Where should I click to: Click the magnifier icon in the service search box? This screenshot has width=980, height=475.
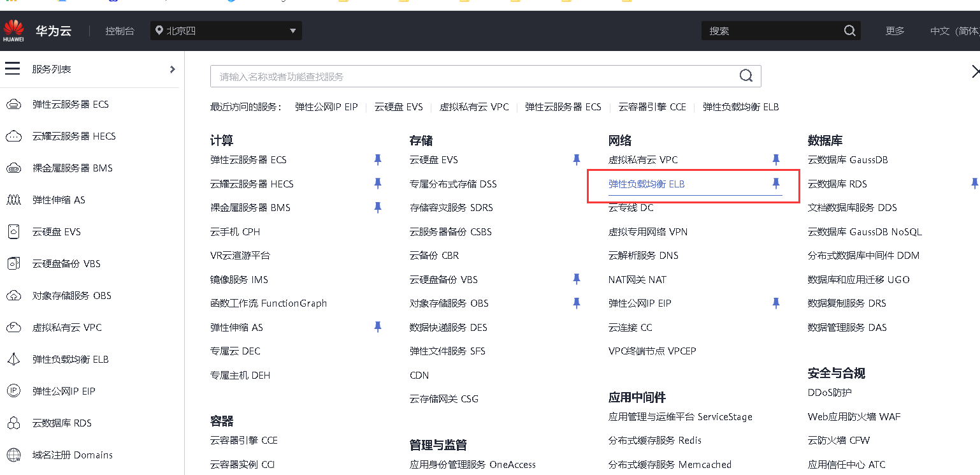point(746,76)
